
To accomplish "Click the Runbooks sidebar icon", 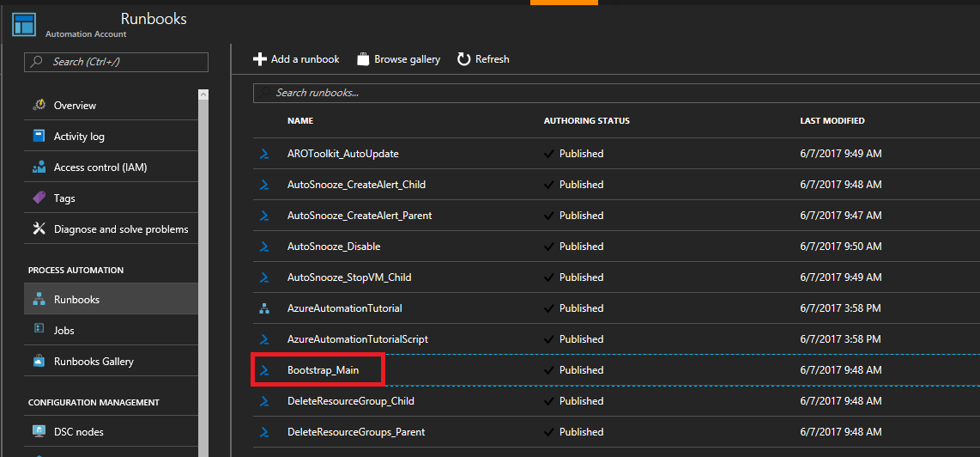I will tap(39, 299).
